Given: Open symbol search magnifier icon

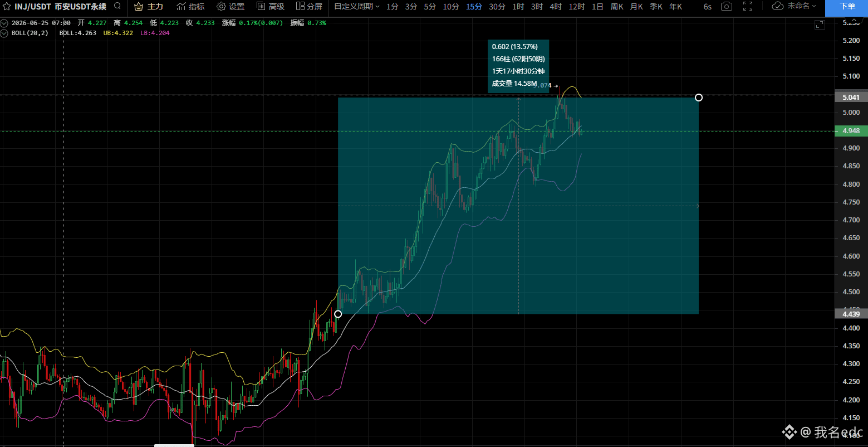Looking at the screenshot, I should click(117, 6).
